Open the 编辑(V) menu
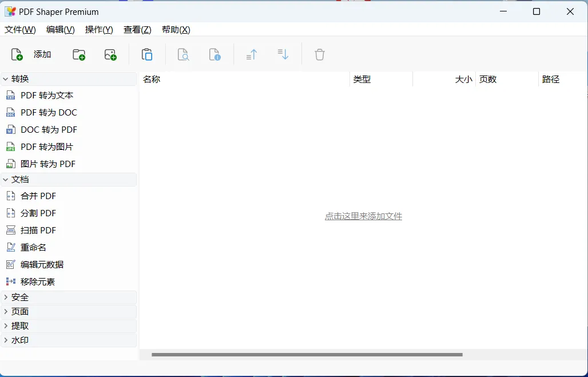This screenshot has width=588, height=377. [61, 30]
